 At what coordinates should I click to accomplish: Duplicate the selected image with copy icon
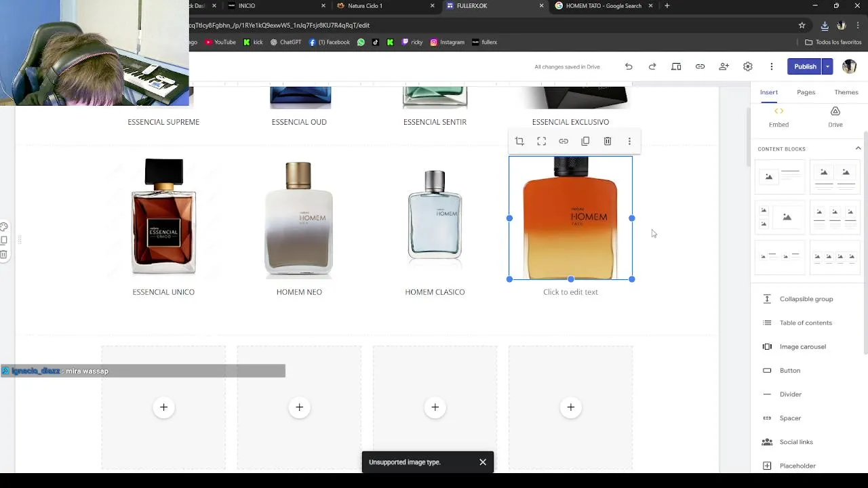point(585,141)
